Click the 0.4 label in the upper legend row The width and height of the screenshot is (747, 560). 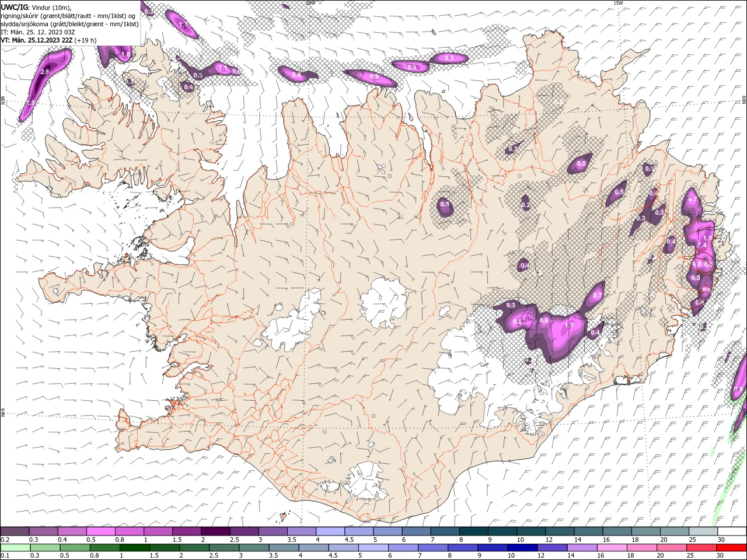pos(62,540)
